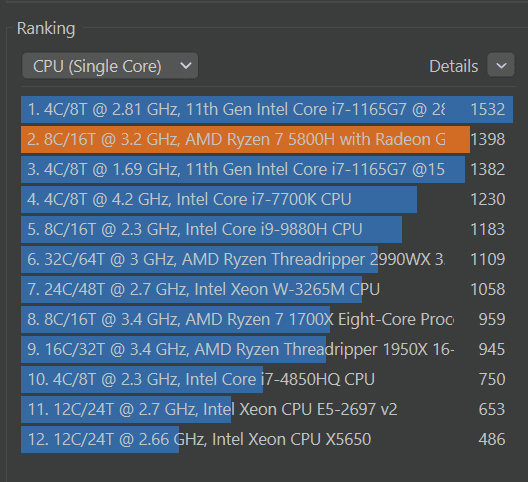Select the Threadripper 2990WX ranking entry
Viewport: 528px width, 482px height.
pos(267,259)
